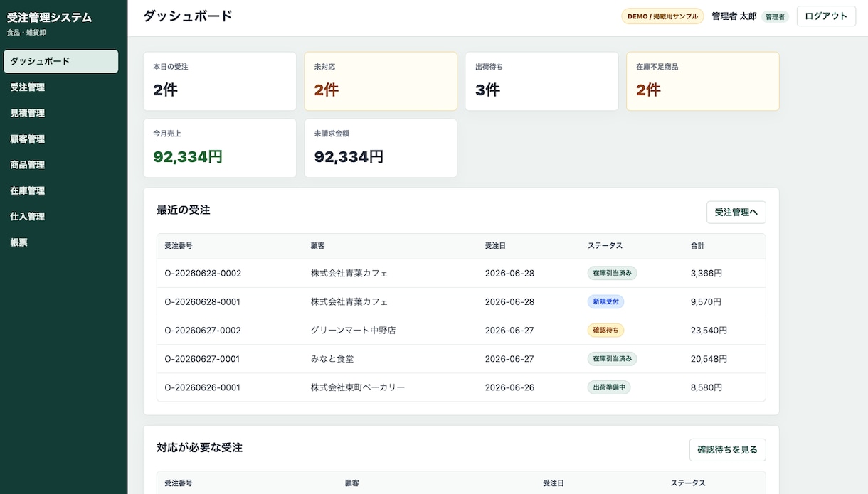The height and width of the screenshot is (494, 868).
Task: Click 在庫引当済み badge in みなと食堂 row
Action: tap(612, 359)
